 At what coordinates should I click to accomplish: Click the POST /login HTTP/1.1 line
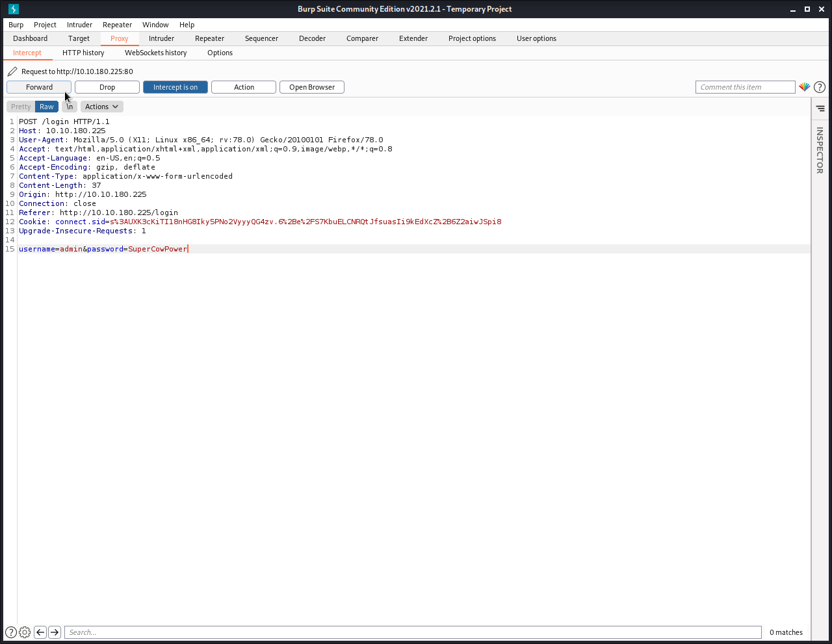(x=64, y=122)
